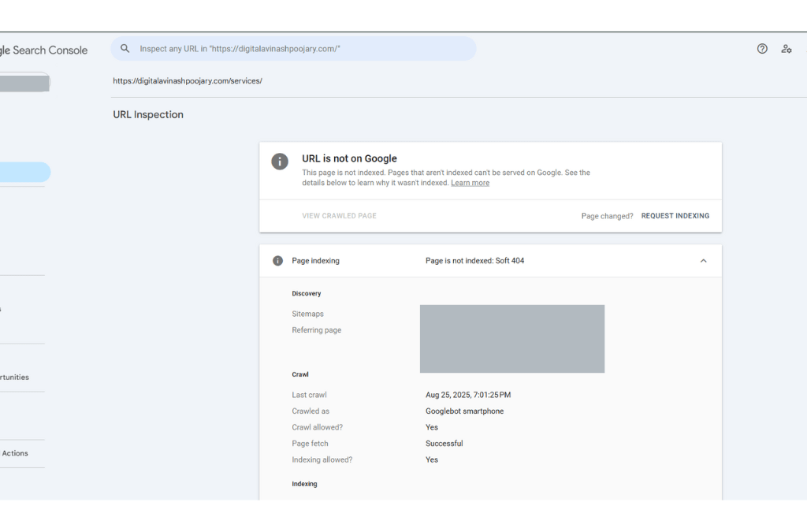Open the property selector in the sidebar
This screenshot has height=532, width=807.
tap(24, 81)
